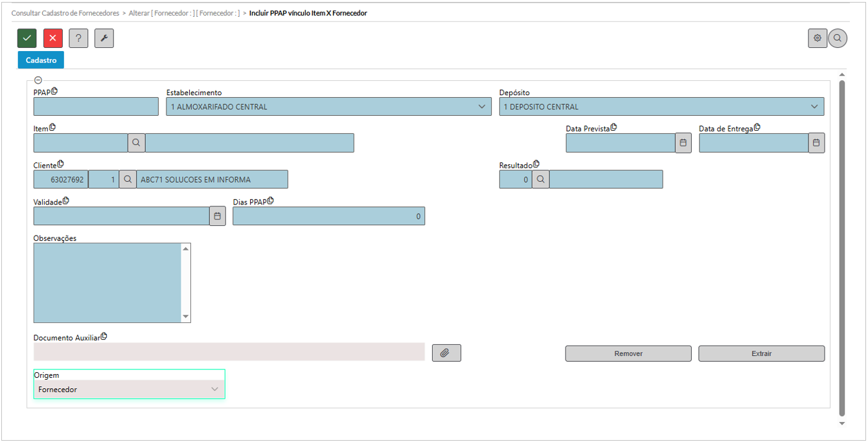Open help with the question mark icon
This screenshot has width=868, height=442.
point(78,38)
